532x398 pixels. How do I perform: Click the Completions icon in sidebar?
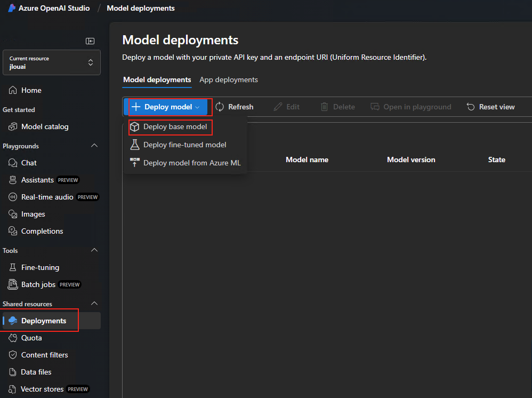click(x=13, y=231)
